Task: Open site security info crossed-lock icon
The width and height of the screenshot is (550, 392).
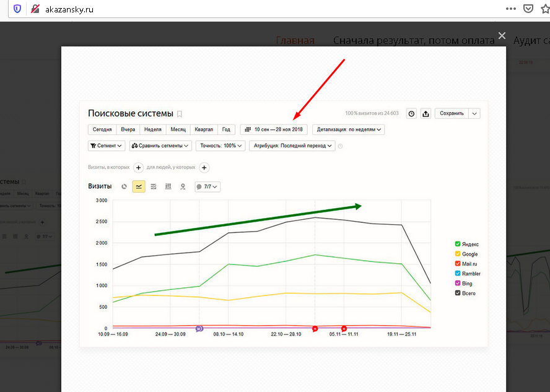Action: pos(35,9)
